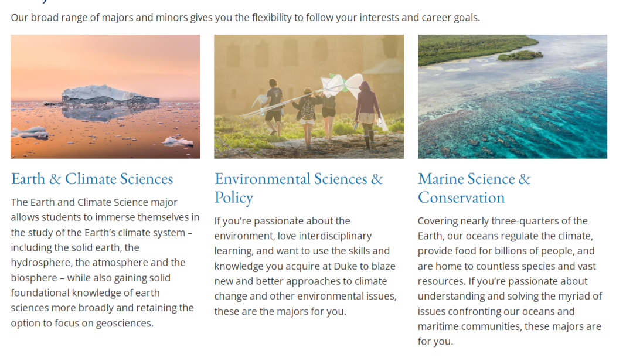
Task: Click the large iceberg in the first photo
Action: click(110, 94)
